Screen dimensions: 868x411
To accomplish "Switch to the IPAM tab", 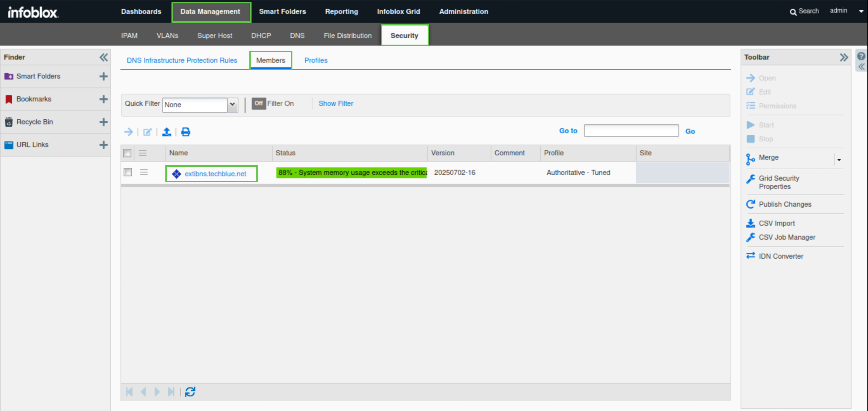I will [x=129, y=36].
